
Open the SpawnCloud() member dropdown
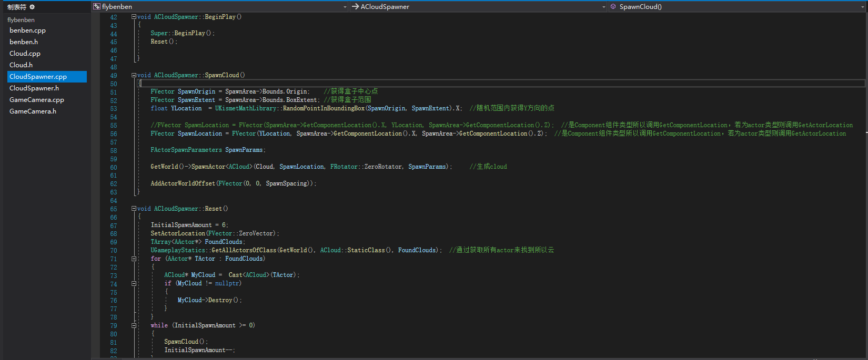pos(862,7)
